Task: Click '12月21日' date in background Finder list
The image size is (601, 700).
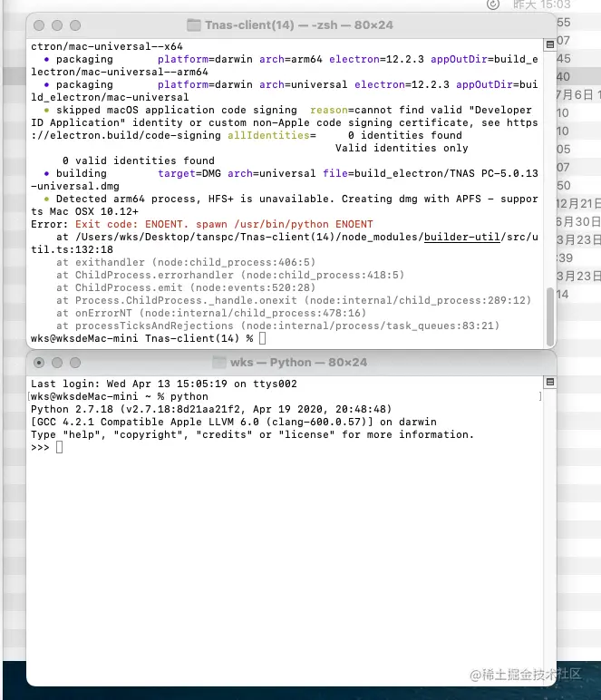Action: (578, 204)
